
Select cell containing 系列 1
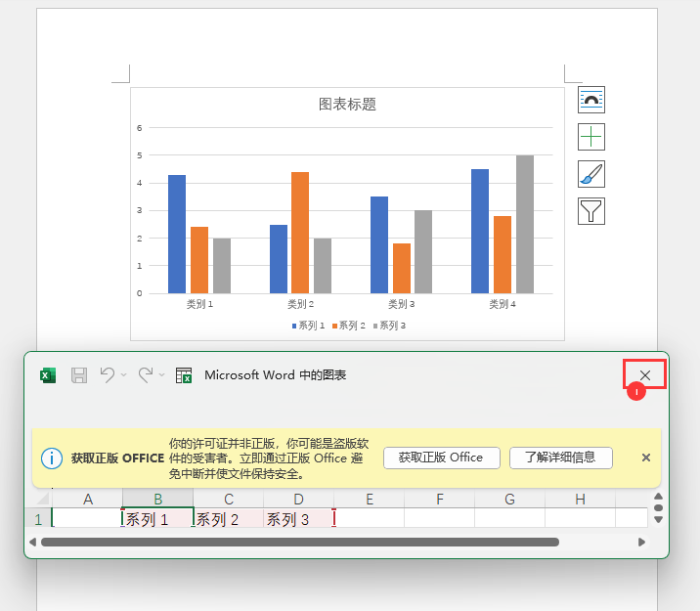click(158, 518)
